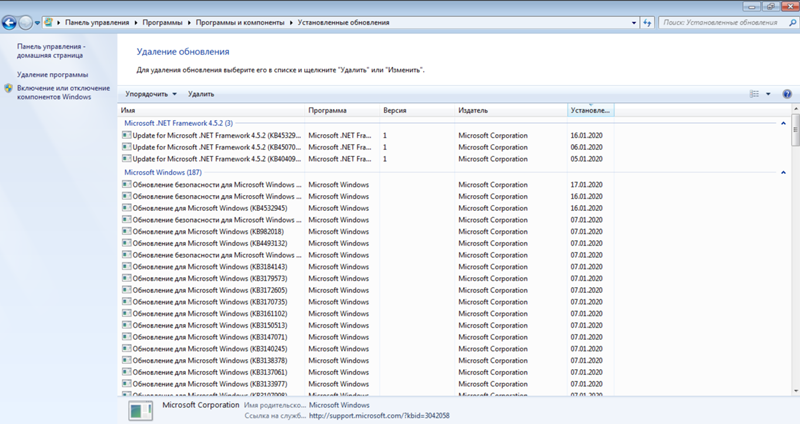Collapse the Microsoft Windows (187) group arrow
Viewport: 800px width, 424px height.
coord(783,172)
